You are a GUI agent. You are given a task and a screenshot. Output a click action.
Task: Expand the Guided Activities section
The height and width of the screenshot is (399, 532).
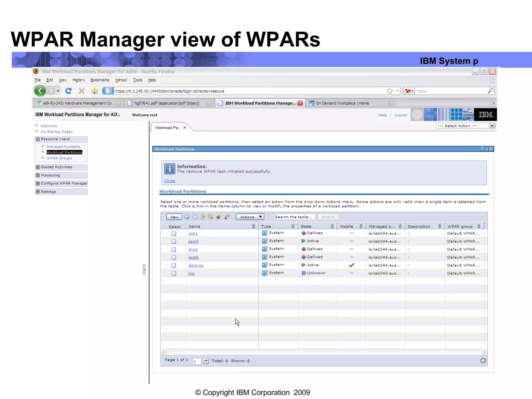point(38,167)
